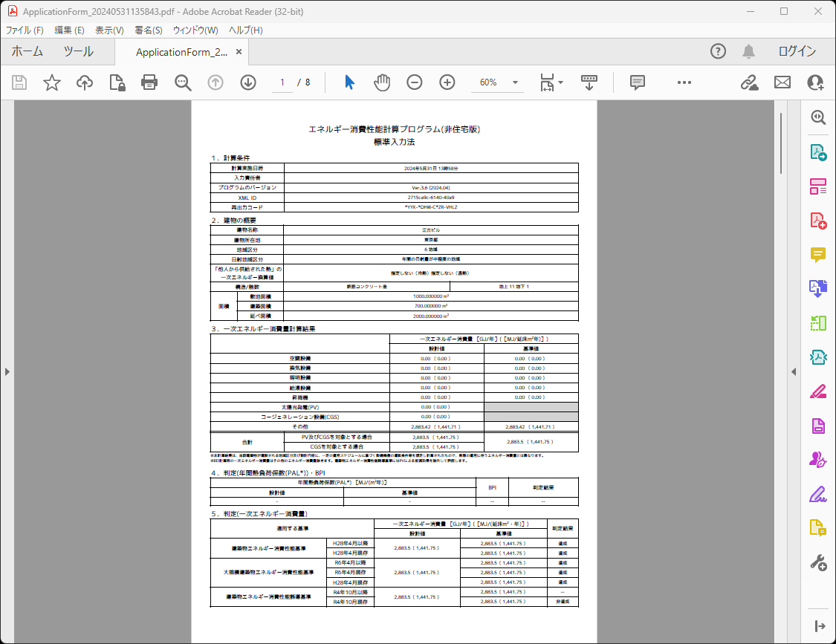Open Organize Pages tool in right panel
This screenshot has height=644, width=836.
818,322
